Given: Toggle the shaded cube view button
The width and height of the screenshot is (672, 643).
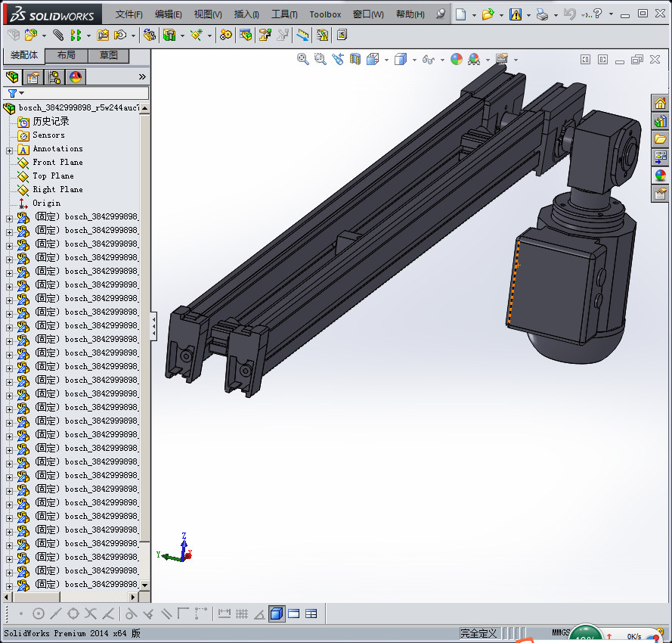Looking at the screenshot, I should [x=277, y=613].
